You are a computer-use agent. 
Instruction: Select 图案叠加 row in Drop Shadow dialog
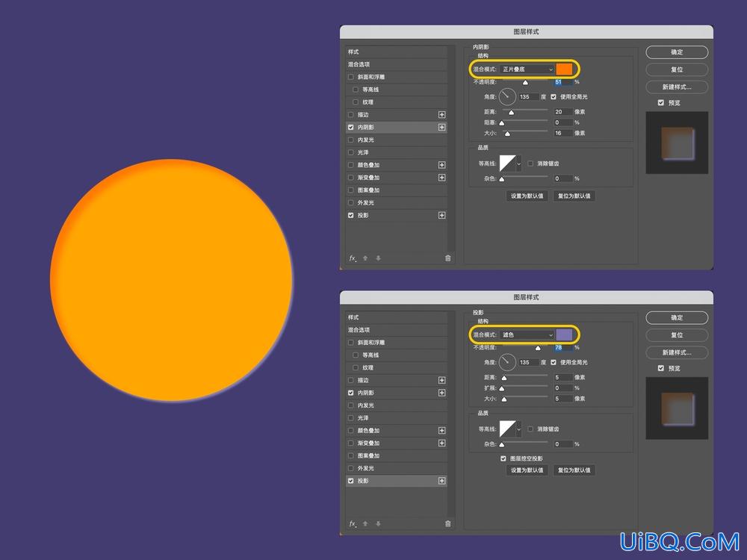[397, 455]
